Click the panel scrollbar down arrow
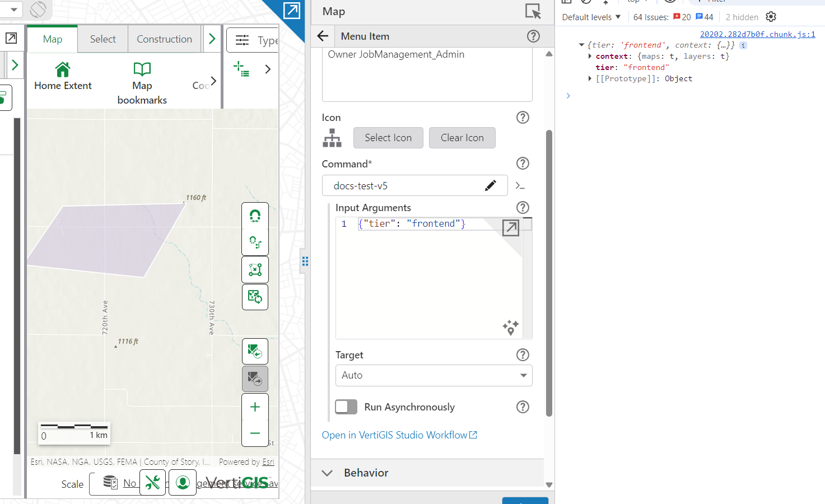The width and height of the screenshot is (825, 504). click(x=549, y=485)
